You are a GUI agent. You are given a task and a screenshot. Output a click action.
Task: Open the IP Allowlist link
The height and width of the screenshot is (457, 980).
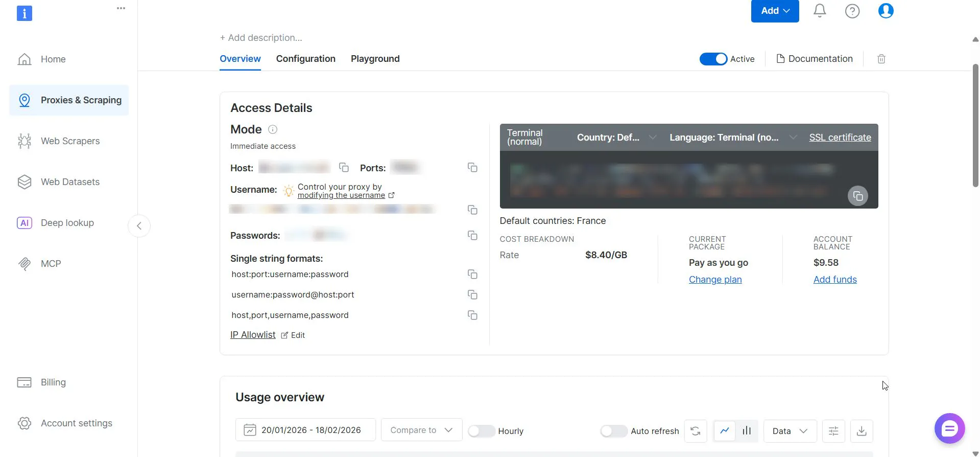point(253,335)
